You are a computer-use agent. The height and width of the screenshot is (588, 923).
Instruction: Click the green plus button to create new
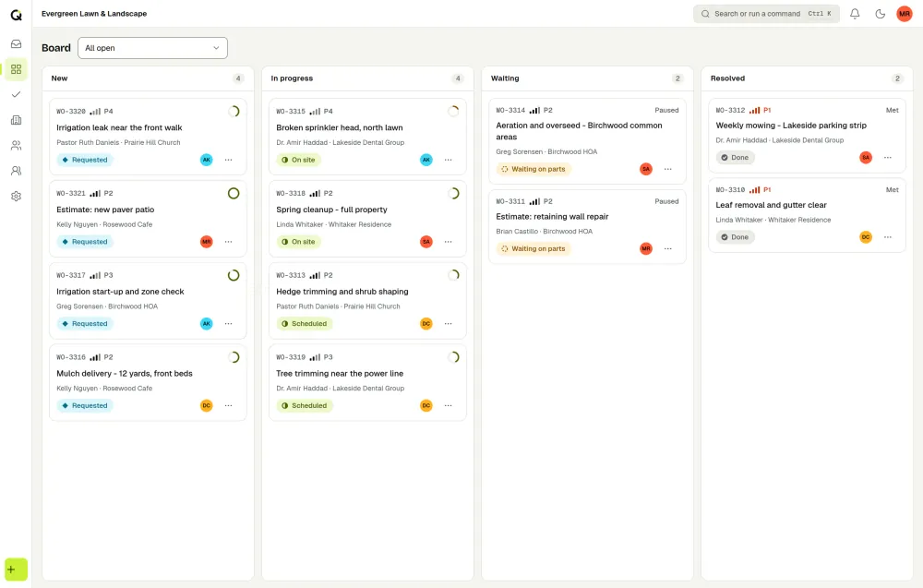click(16, 570)
